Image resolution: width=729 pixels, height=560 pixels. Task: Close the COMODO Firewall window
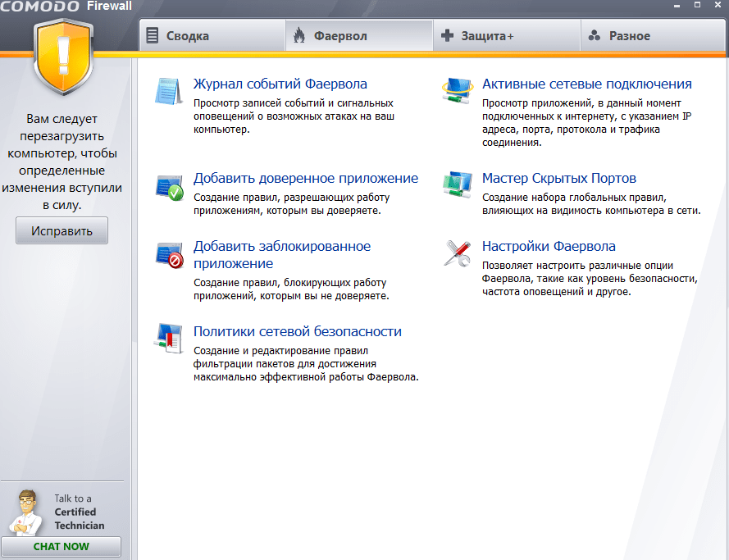718,5
